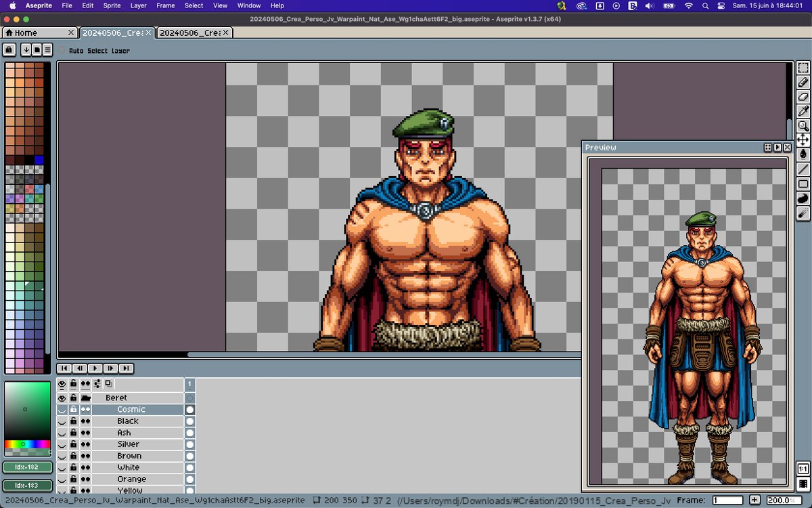The height and width of the screenshot is (508, 812).
Task: Play the animation in timeline
Action: 95,368
